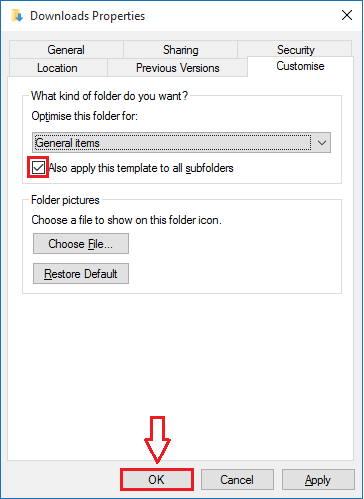The width and height of the screenshot is (364, 499).
Task: Open the Previous Versions tab
Action: tap(178, 68)
